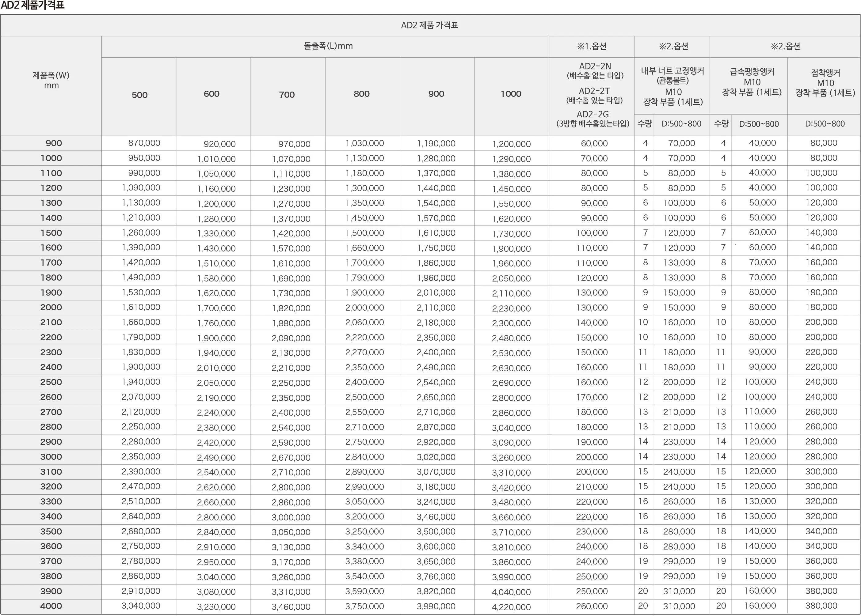Click price 3,040,000 in row 2800
The image size is (861, 616).
pos(512,428)
